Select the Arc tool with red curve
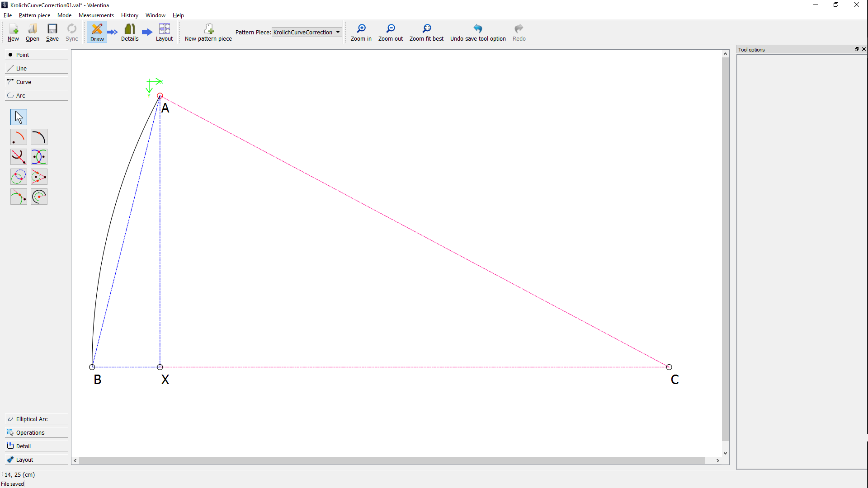This screenshot has height=488, width=868. coord(19,137)
